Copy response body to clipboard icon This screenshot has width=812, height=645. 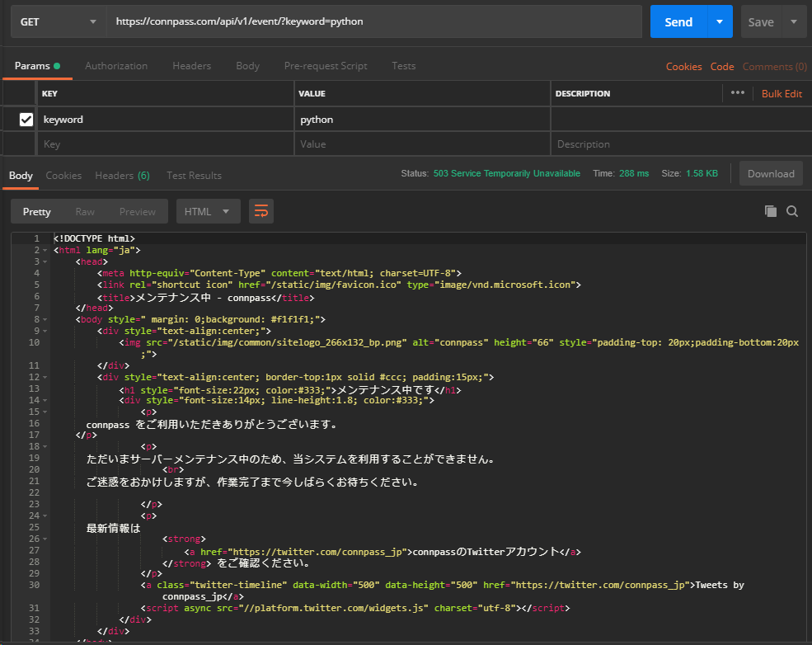[x=771, y=211]
